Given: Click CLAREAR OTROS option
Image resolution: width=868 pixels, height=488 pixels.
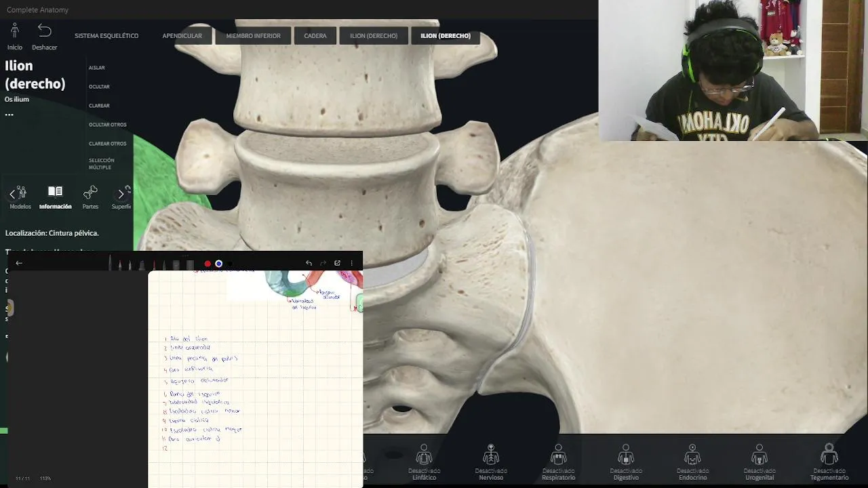Looking at the screenshot, I should pyautogui.click(x=107, y=144).
